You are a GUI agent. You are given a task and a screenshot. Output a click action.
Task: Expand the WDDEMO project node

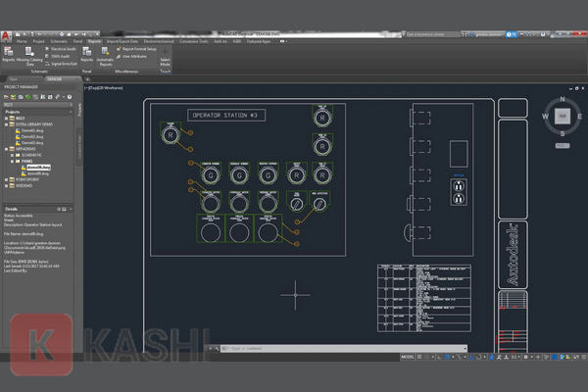click(6, 185)
